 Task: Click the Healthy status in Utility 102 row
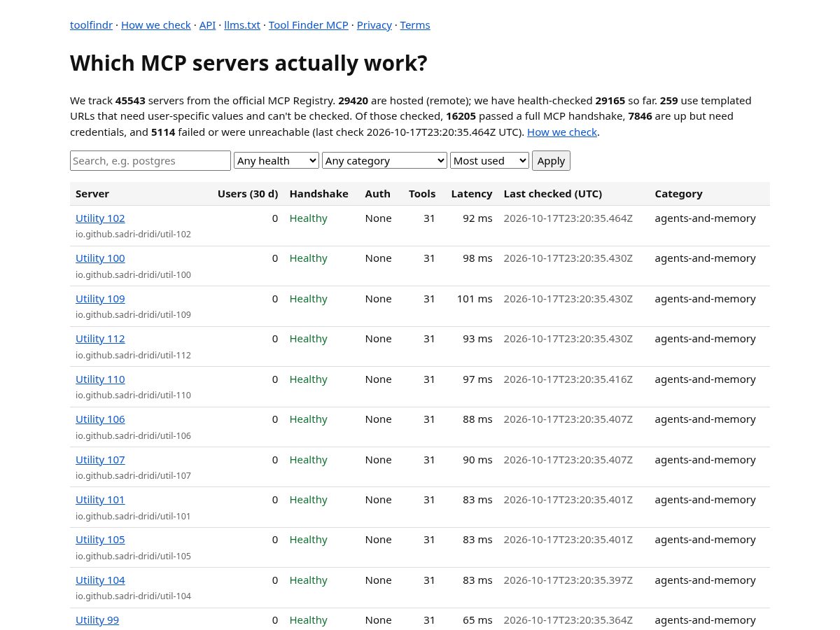[308, 218]
